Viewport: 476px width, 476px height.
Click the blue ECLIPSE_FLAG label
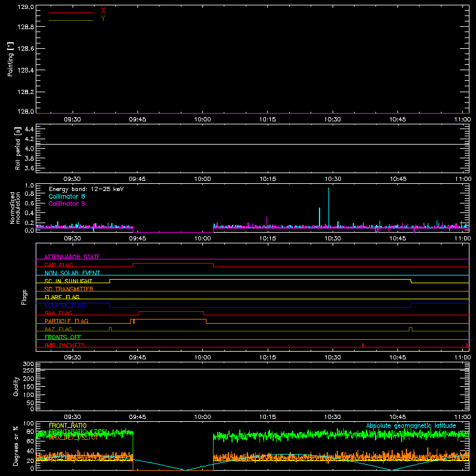65,305
